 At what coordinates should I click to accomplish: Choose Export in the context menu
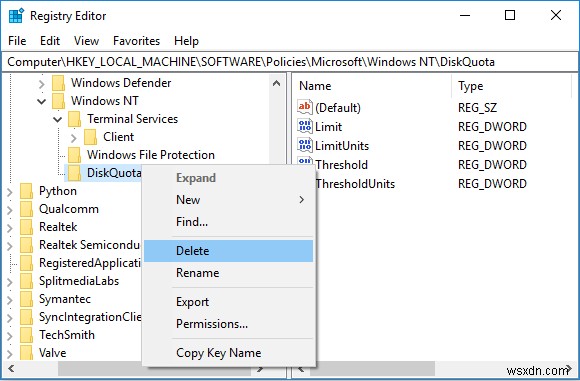pos(228,302)
